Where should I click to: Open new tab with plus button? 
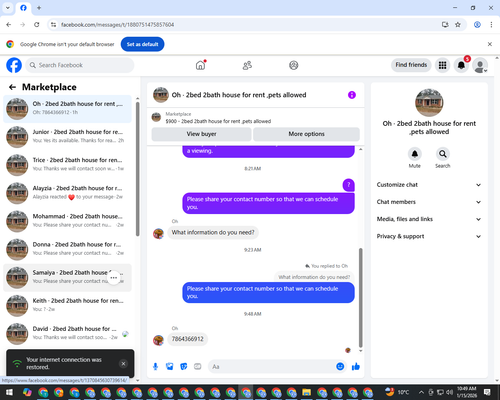click(x=39, y=8)
